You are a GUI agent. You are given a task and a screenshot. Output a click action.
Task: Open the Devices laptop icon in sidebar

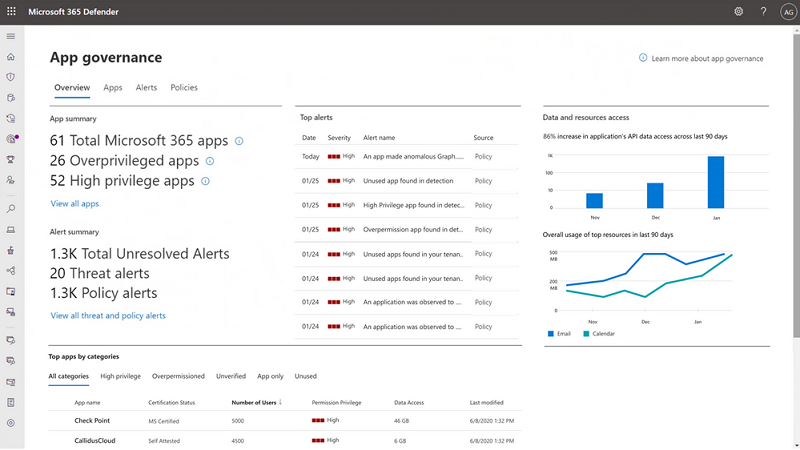click(x=11, y=230)
